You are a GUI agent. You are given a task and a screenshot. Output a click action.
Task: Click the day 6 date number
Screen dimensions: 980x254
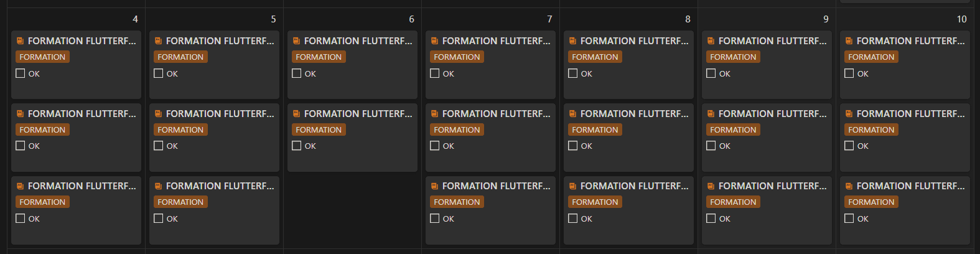pyautogui.click(x=411, y=19)
